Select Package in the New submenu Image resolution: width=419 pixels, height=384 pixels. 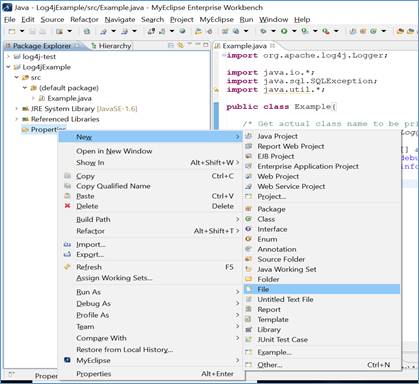[322, 209]
